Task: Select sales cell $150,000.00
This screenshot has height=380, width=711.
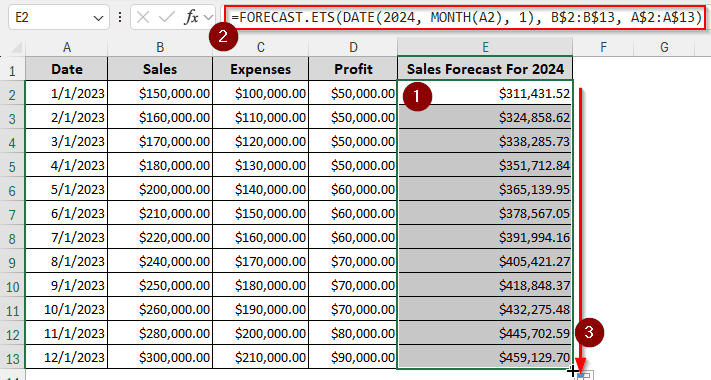Action: [x=160, y=93]
